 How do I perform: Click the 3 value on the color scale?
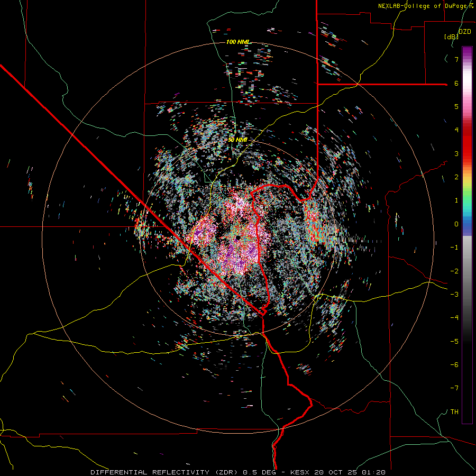456,153
